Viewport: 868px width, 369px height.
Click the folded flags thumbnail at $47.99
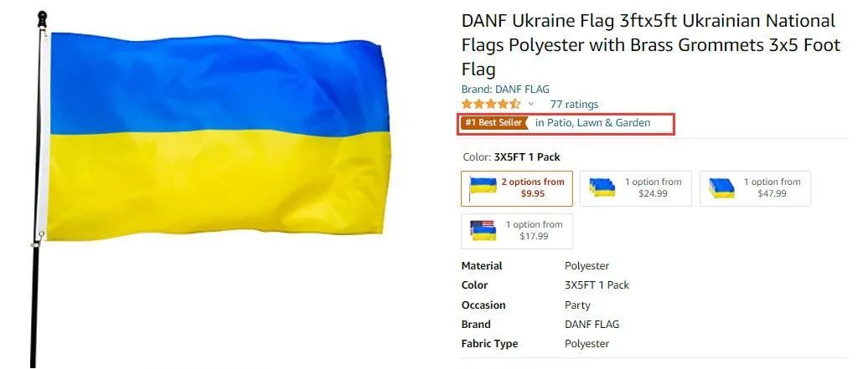722,188
